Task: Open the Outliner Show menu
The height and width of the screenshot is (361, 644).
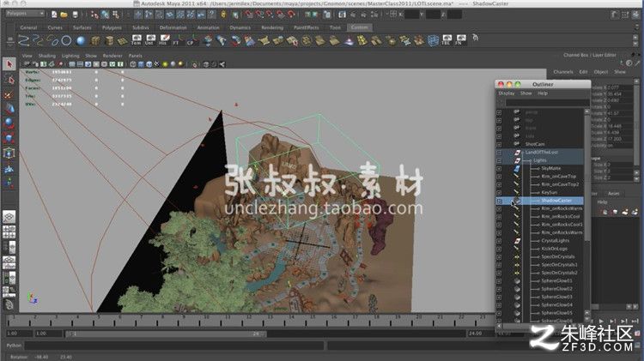Action: click(x=526, y=93)
